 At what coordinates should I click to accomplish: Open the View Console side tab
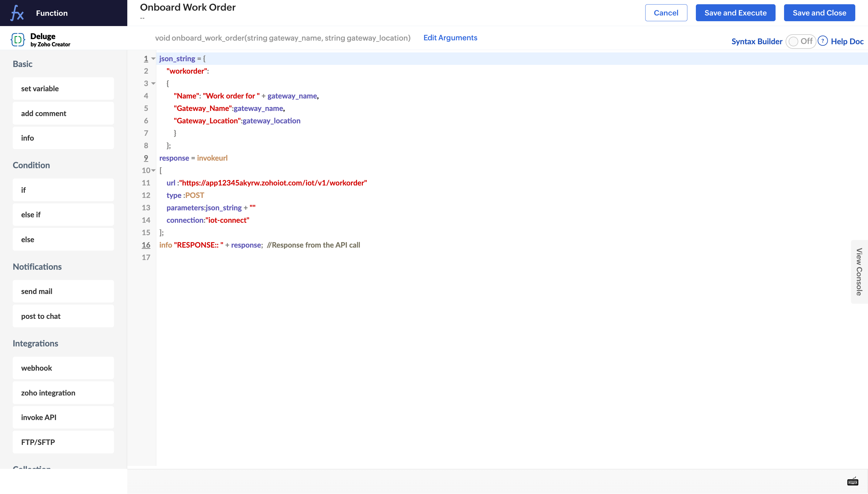[x=859, y=272]
